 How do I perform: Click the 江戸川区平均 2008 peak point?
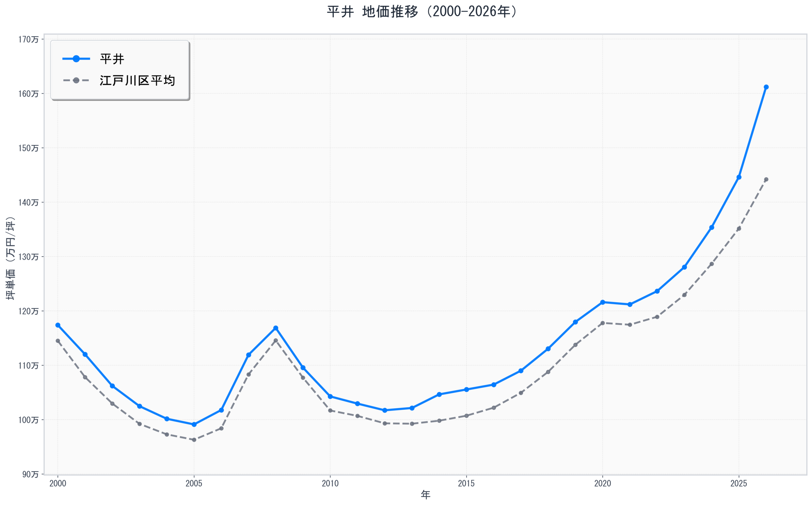[276, 341]
